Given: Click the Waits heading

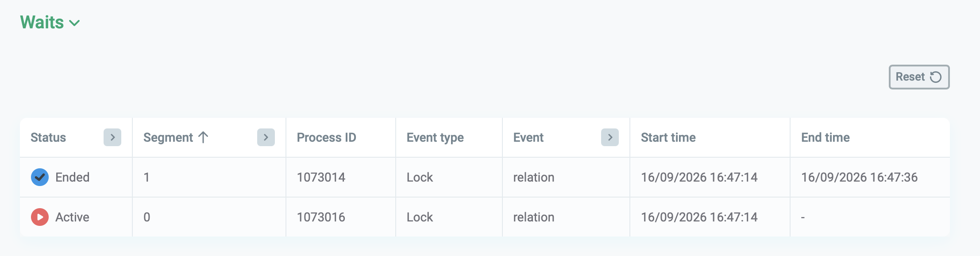Looking at the screenshot, I should coord(42,22).
